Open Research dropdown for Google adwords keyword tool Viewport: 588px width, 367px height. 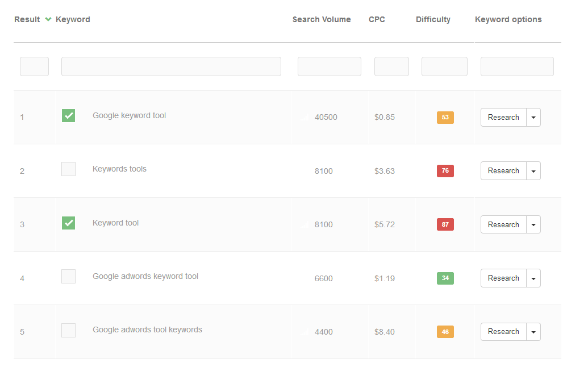(x=533, y=278)
